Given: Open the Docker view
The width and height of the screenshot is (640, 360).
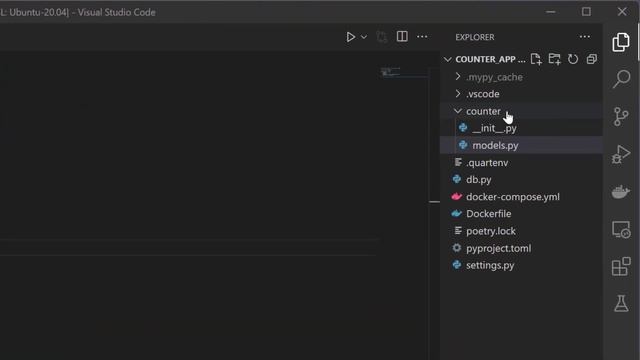Looking at the screenshot, I should coord(621,191).
